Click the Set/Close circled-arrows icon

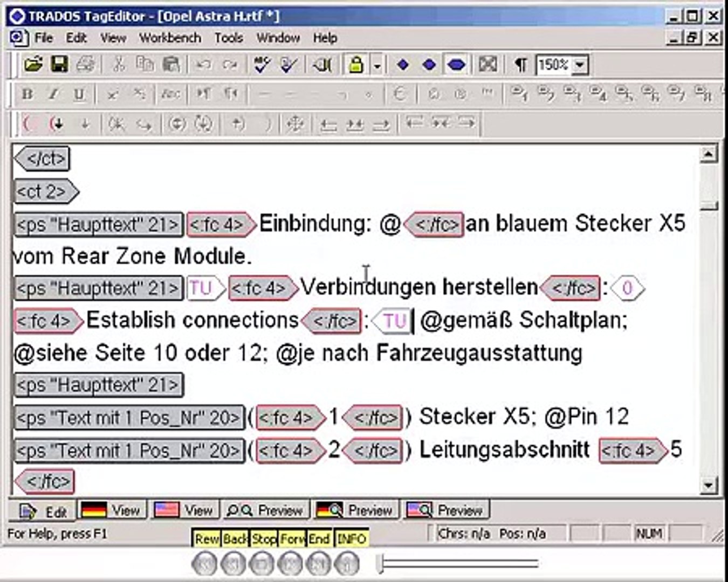[177, 124]
